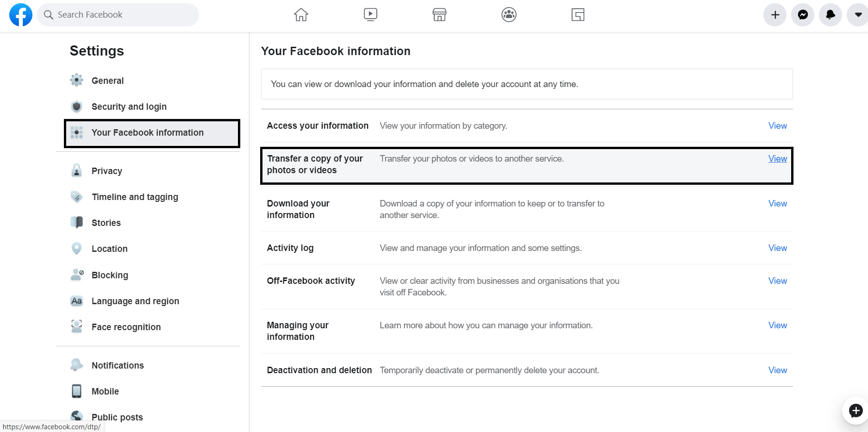The image size is (868, 432).
Task: Open Mobile settings label
Action: [105, 391]
